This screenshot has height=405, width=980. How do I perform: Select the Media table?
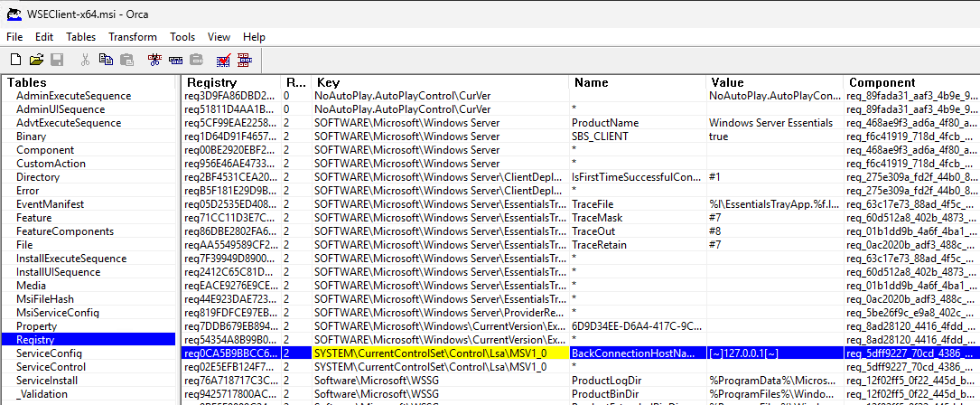pyautogui.click(x=31, y=286)
